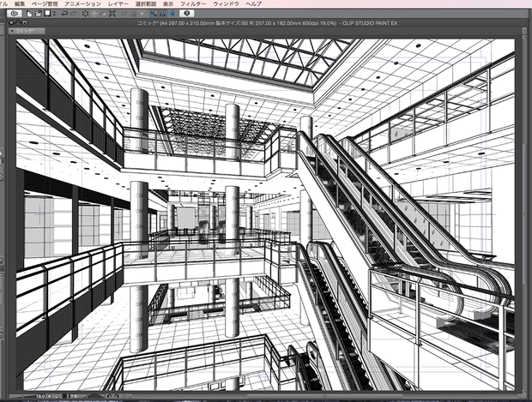532x402 pixels.
Task: Click the Save icon in toolbar
Action: [47, 14]
